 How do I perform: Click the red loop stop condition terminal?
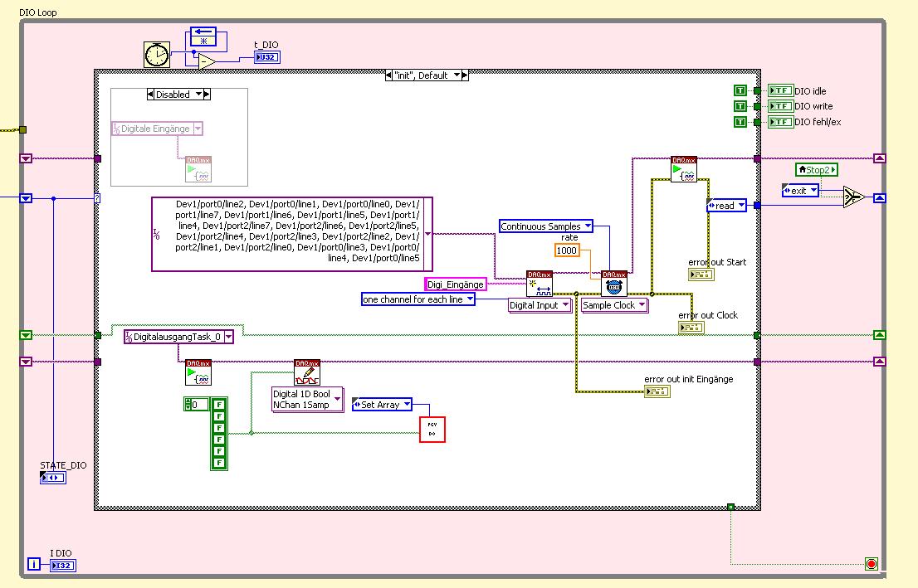[x=872, y=564]
